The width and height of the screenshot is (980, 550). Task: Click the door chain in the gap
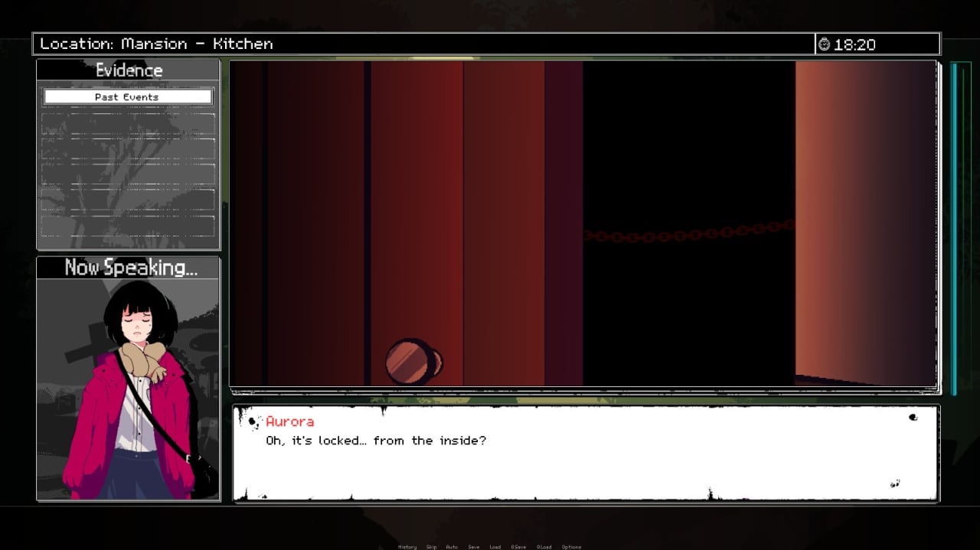[689, 232]
